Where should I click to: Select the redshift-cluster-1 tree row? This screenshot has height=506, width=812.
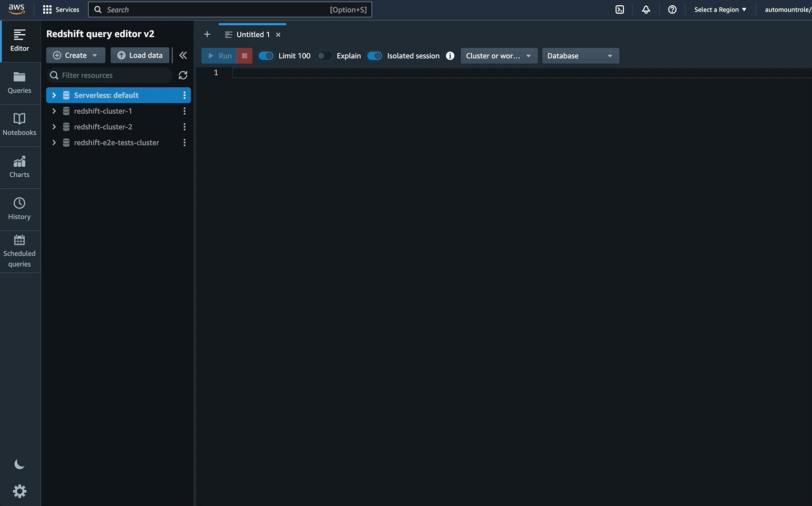coord(118,111)
